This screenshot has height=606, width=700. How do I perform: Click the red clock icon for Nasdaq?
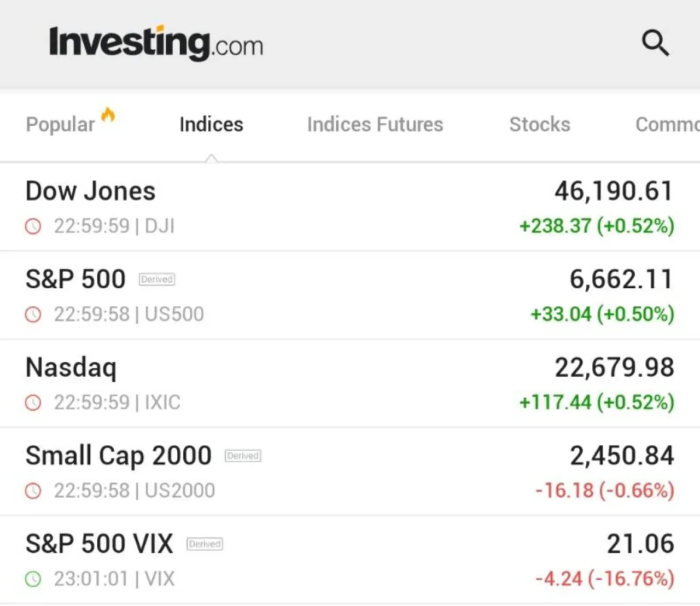coord(33,403)
